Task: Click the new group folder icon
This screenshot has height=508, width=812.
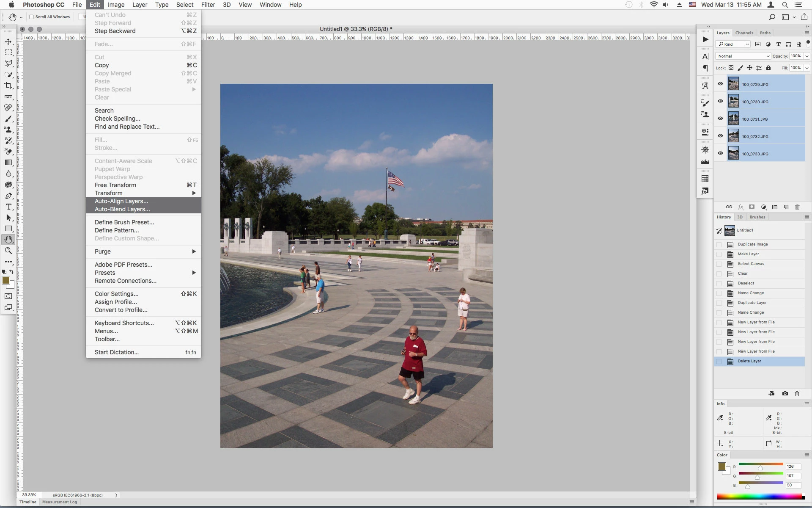Action: coord(775,207)
